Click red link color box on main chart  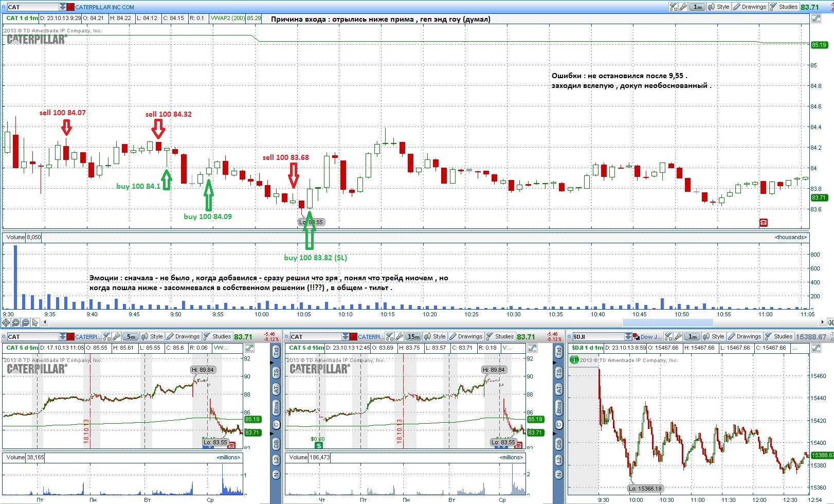point(71,7)
